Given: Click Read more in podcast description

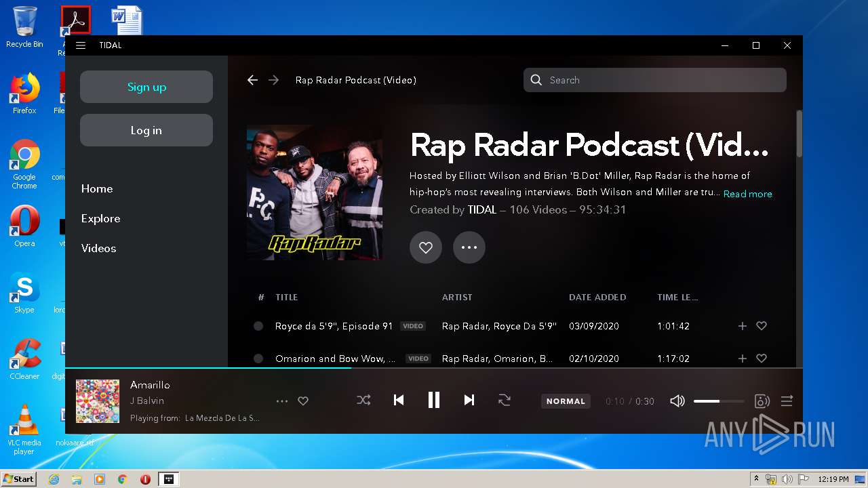Looking at the screenshot, I should click(747, 194).
